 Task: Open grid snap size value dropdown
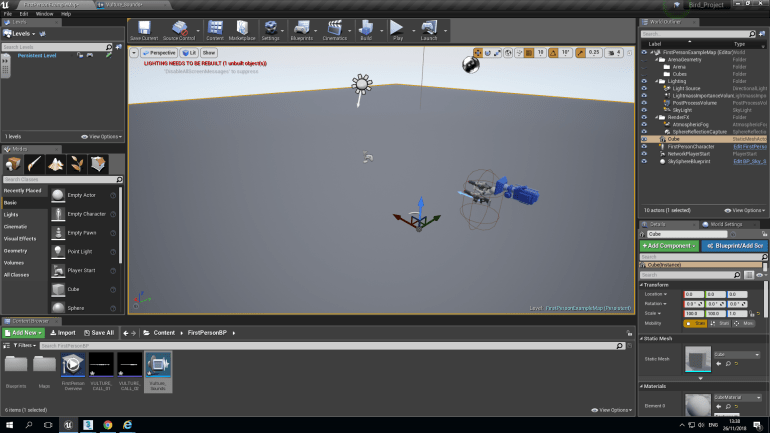[540, 53]
